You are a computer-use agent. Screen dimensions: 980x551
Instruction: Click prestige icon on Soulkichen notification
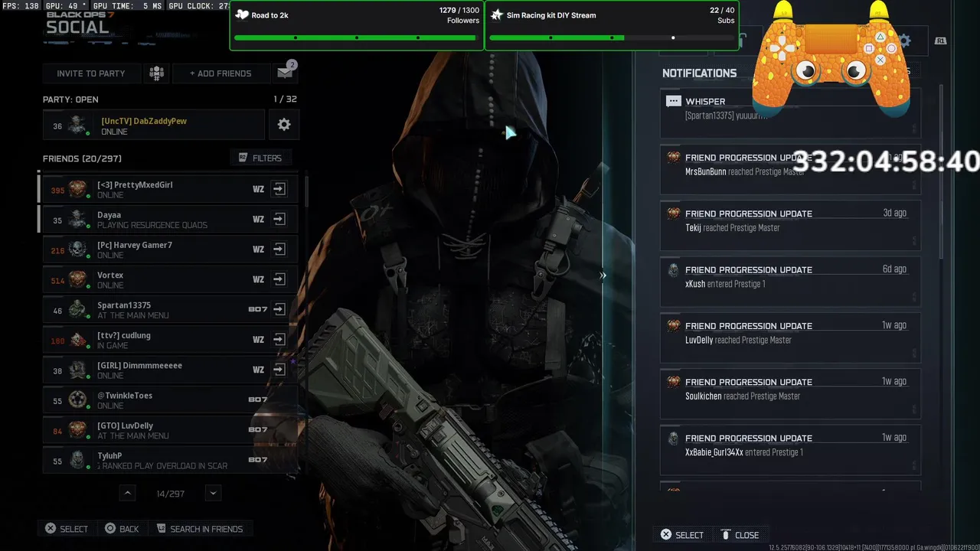pos(673,382)
